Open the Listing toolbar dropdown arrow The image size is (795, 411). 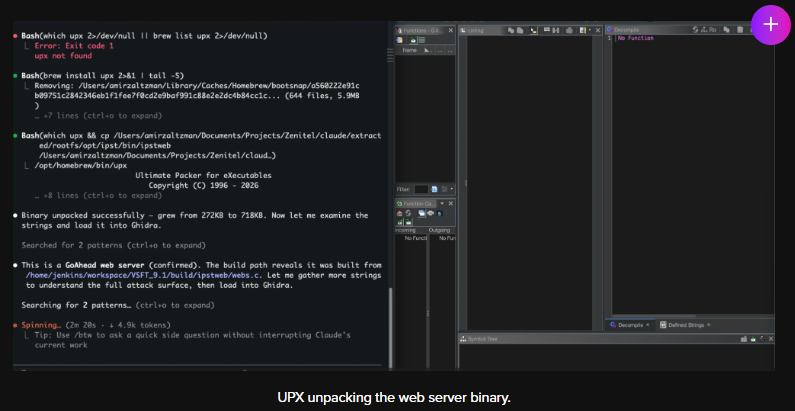(590, 30)
